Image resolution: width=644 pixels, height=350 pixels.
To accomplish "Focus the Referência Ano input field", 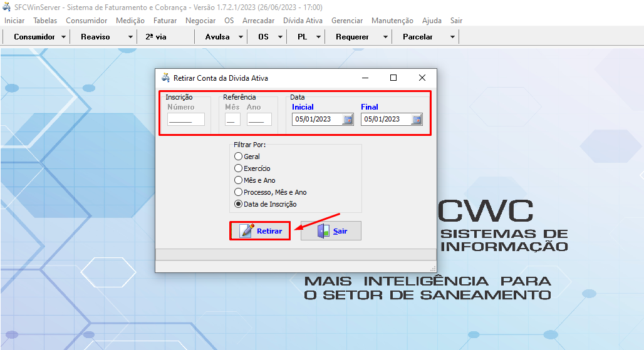I will pos(259,120).
